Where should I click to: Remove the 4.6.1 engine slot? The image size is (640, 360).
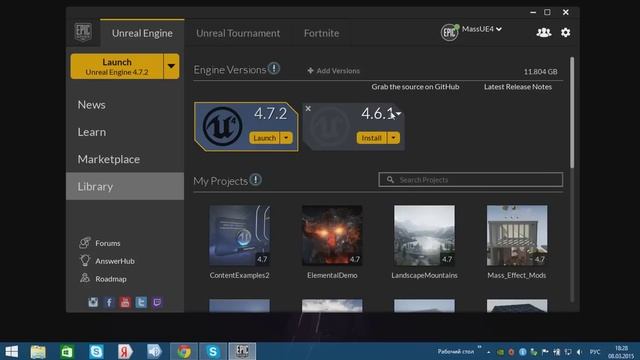[x=308, y=108]
